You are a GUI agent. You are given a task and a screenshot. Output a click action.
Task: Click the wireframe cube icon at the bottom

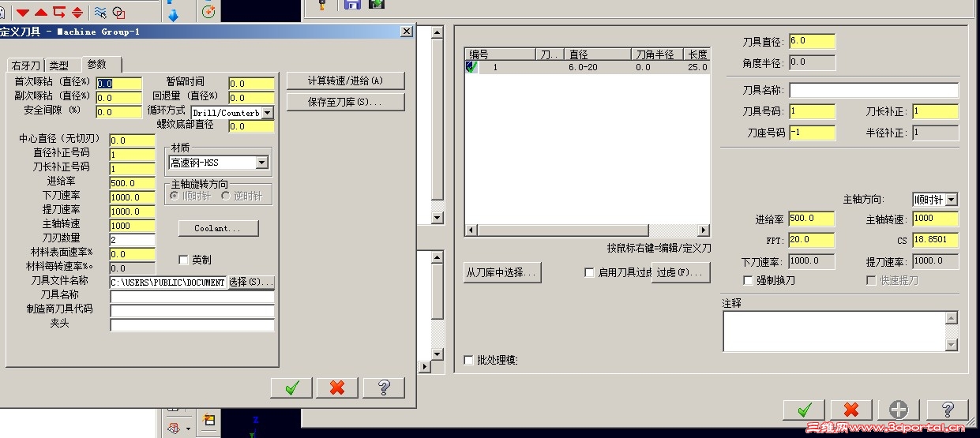173,429
